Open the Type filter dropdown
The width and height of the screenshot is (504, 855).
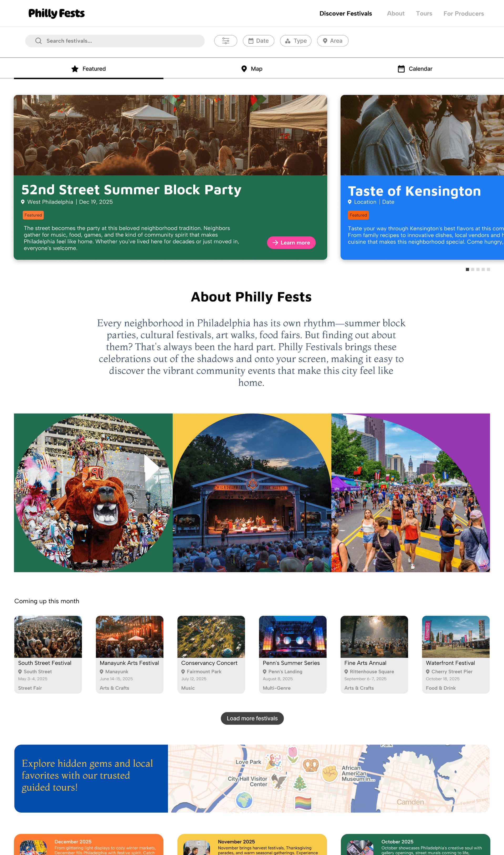point(295,41)
